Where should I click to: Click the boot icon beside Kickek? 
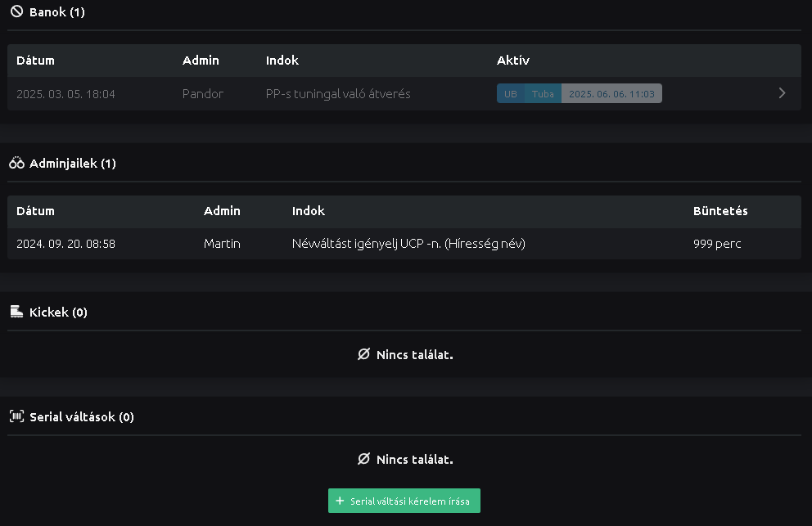16,312
